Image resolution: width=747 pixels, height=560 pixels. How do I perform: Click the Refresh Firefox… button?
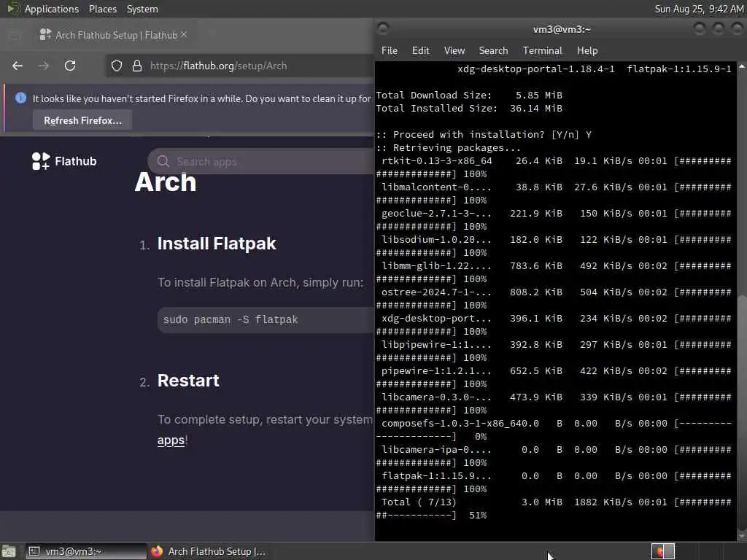[82, 120]
